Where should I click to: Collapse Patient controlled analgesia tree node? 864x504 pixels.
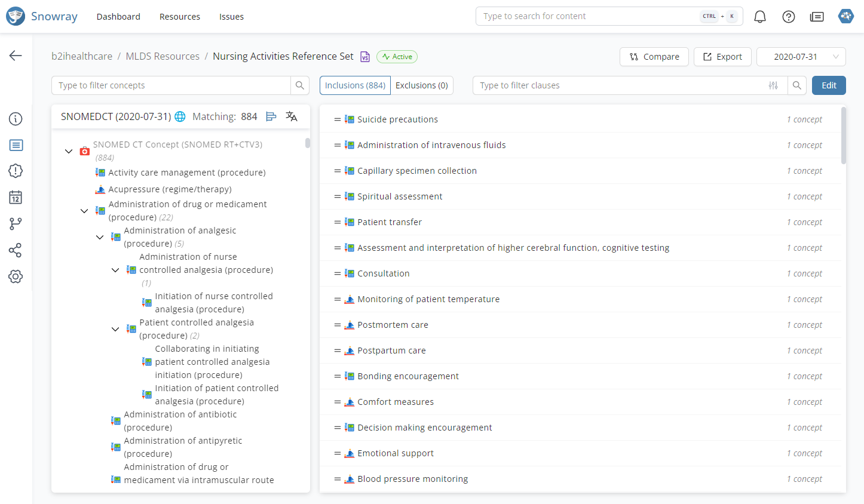coord(115,329)
